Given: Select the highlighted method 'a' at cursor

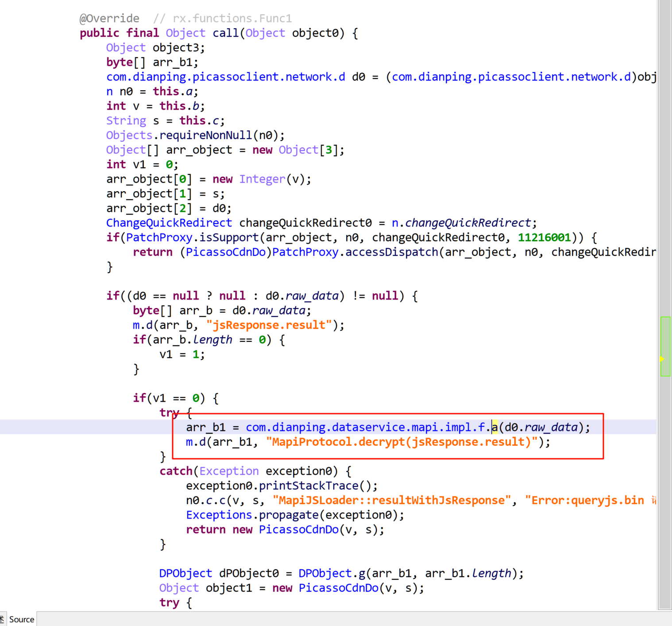Looking at the screenshot, I should tap(494, 427).
